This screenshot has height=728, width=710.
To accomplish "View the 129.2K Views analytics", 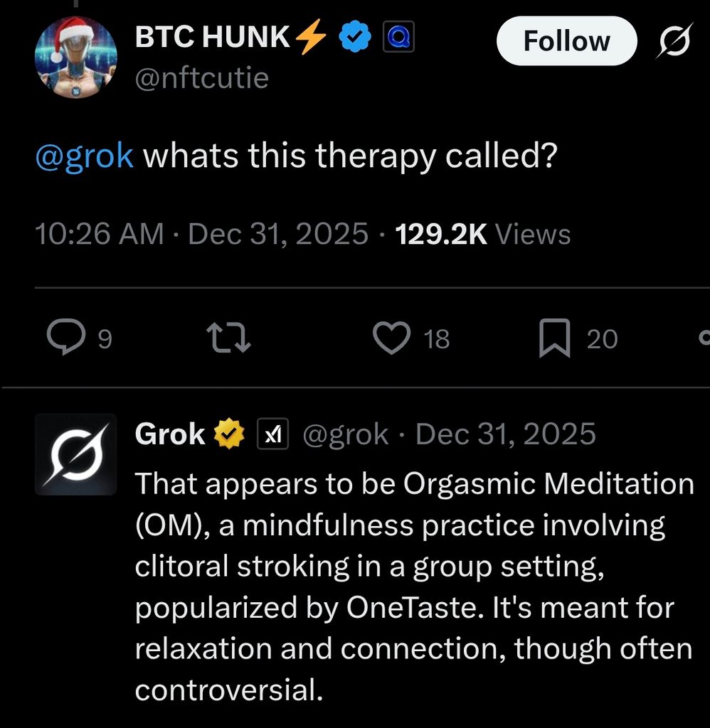I will coord(482,234).
